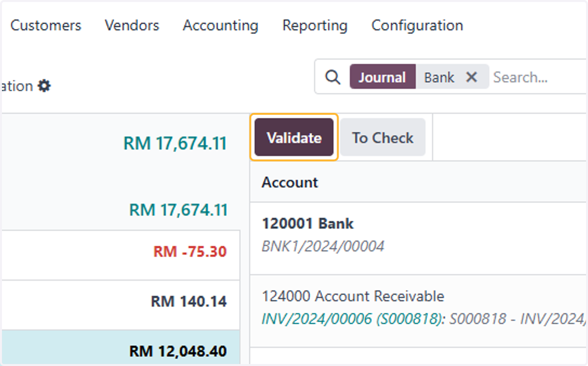Viewport: 588px width, 366px height.
Task: Click the gear settings icon
Action: click(45, 86)
